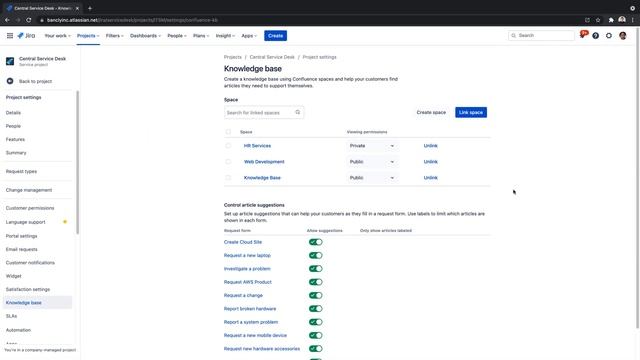
Task: Click the blue Create button
Action: click(x=276, y=36)
